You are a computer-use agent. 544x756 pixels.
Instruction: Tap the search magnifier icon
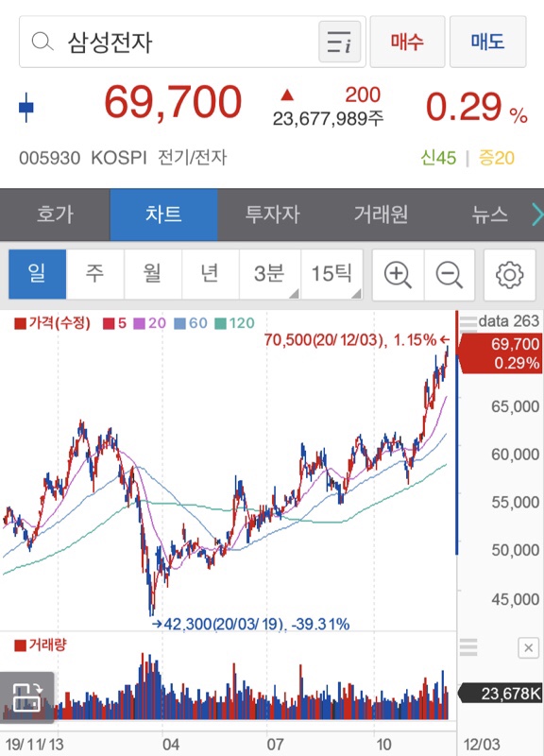(x=42, y=42)
